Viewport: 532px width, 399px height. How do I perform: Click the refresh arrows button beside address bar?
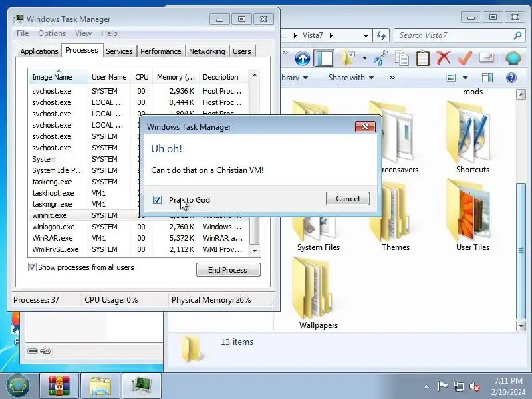pyautogui.click(x=381, y=35)
